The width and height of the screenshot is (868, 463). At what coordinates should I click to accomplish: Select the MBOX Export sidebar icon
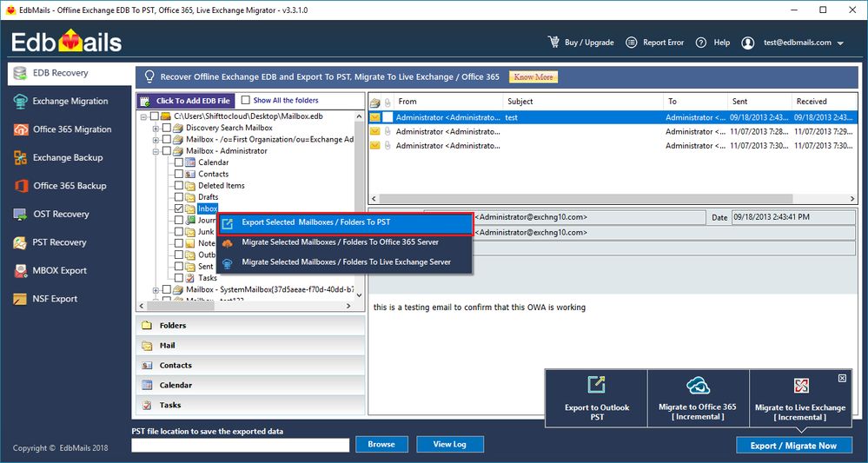click(x=20, y=271)
